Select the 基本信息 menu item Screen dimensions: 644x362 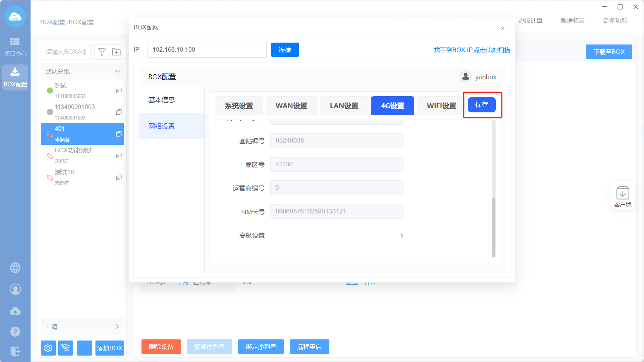coord(161,100)
